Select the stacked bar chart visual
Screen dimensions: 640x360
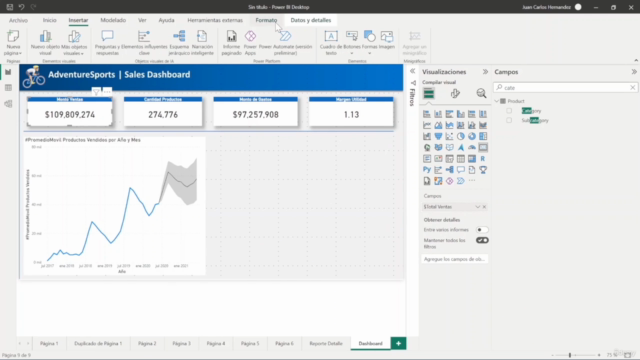coord(427,114)
